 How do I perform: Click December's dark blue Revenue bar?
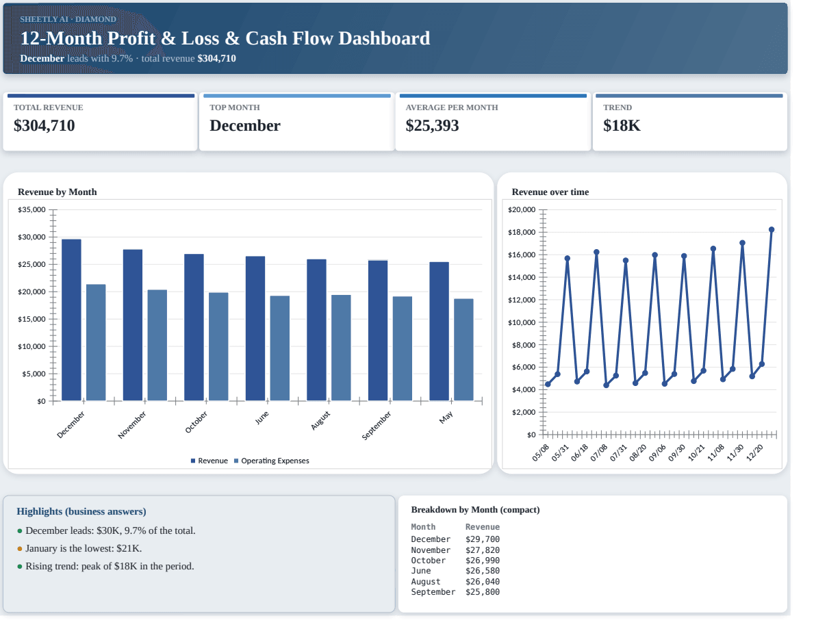[x=71, y=320]
